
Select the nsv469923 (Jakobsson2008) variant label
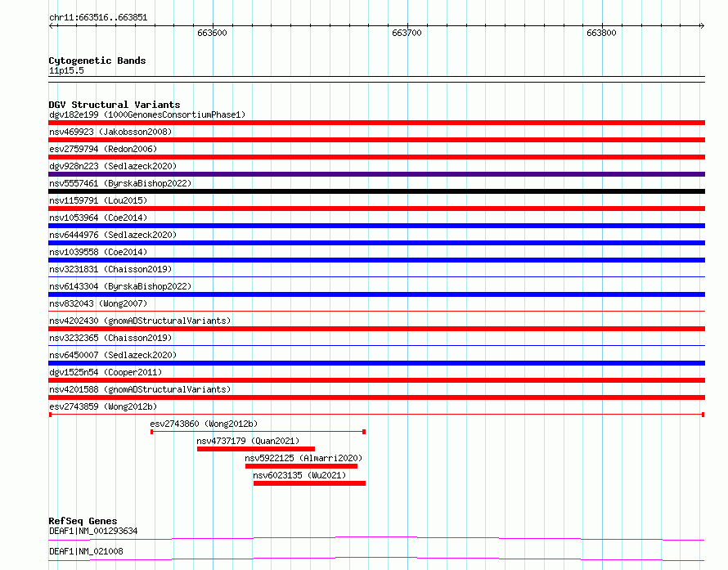point(110,132)
